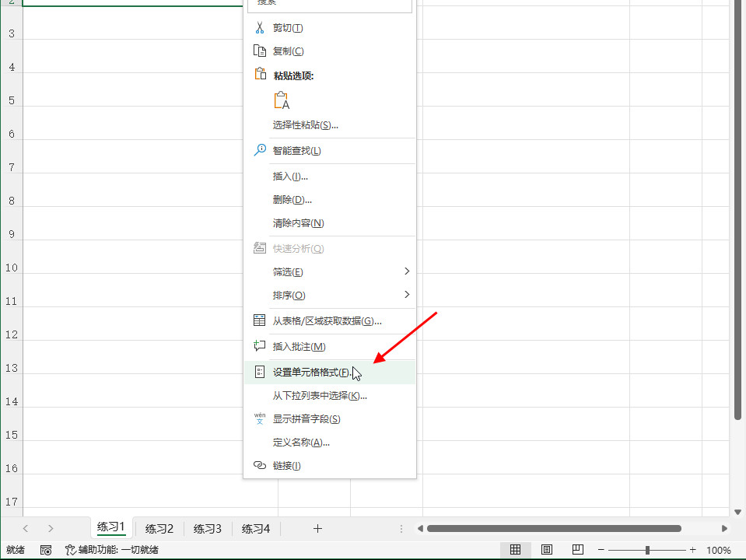Click the table icon beside 从表格/区域获取数据
Viewport: 746px width, 560px height.
[259, 320]
